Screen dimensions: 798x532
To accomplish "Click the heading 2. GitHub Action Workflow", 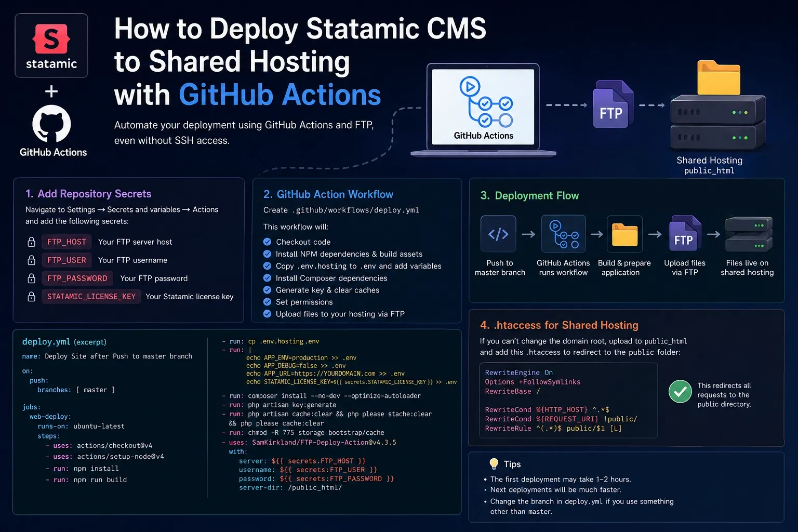I will [x=328, y=194].
